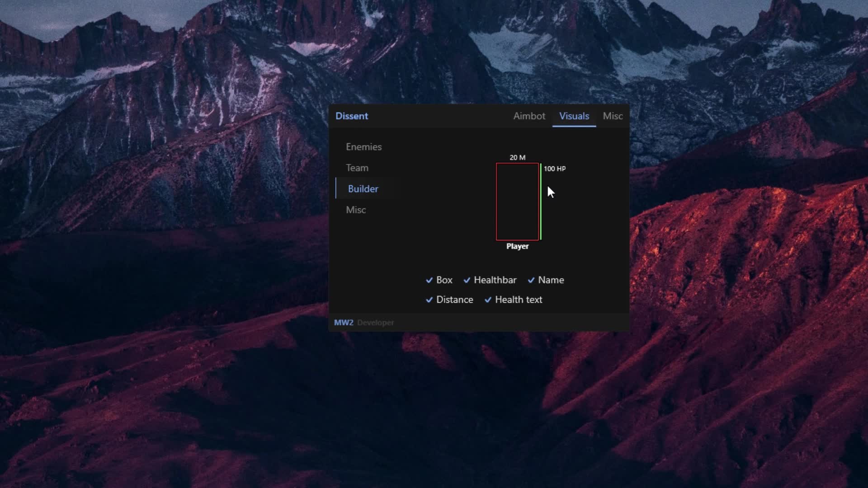Click the green healthbar in preview
The height and width of the screenshot is (488, 868).
(541, 202)
